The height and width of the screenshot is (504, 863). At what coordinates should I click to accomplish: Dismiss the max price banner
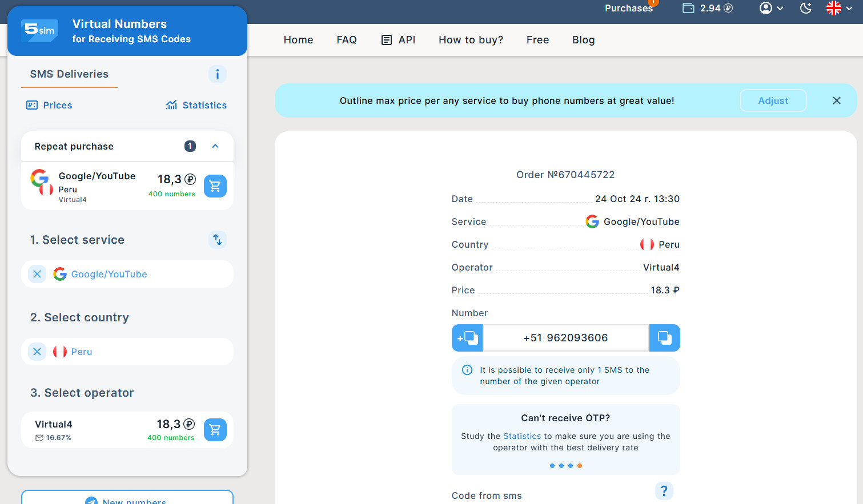[x=837, y=100]
